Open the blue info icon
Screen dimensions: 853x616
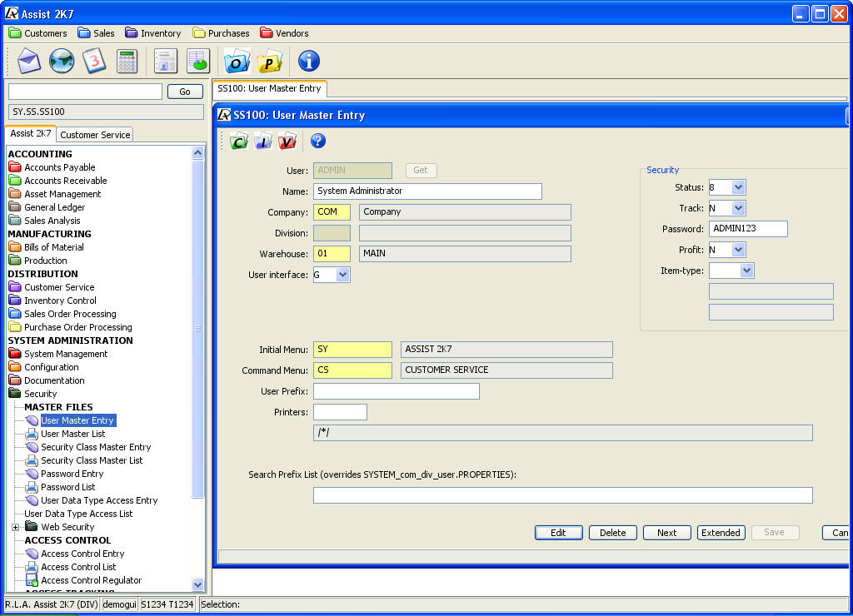point(308,61)
